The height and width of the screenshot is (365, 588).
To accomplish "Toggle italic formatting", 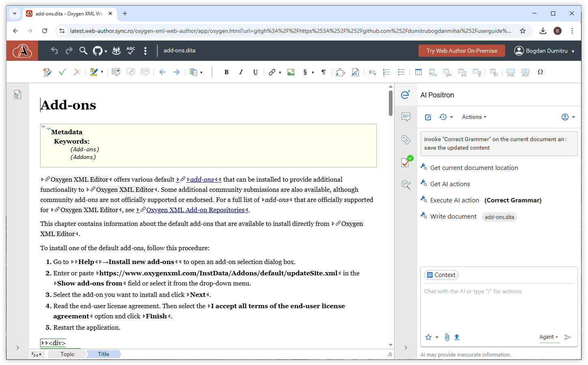I will pyautogui.click(x=241, y=72).
